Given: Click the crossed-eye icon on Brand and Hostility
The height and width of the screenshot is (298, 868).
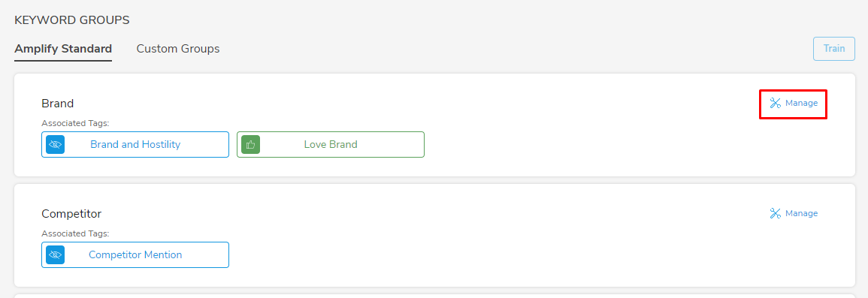Looking at the screenshot, I should (56, 144).
